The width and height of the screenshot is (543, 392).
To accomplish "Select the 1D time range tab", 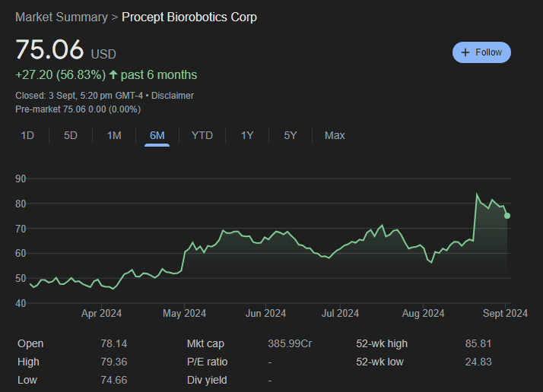I will pos(27,135).
